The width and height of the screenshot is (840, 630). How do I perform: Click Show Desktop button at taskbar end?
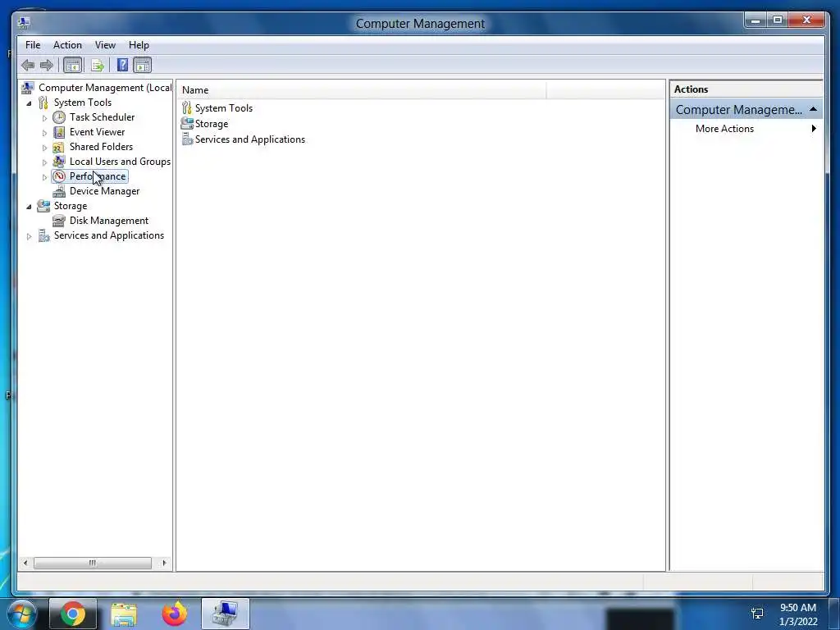pos(834,614)
